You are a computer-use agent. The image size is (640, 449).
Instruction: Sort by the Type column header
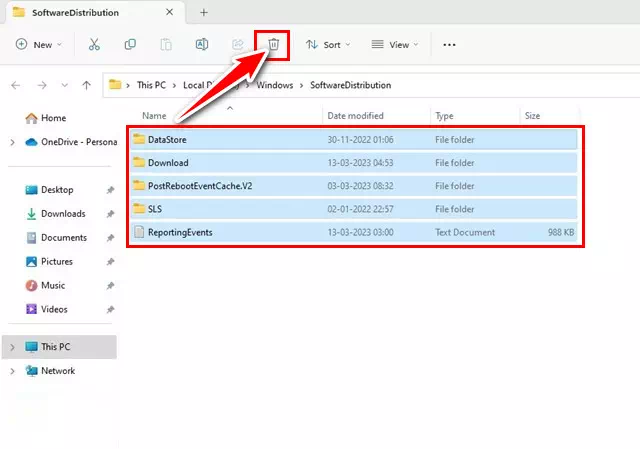[x=444, y=116]
